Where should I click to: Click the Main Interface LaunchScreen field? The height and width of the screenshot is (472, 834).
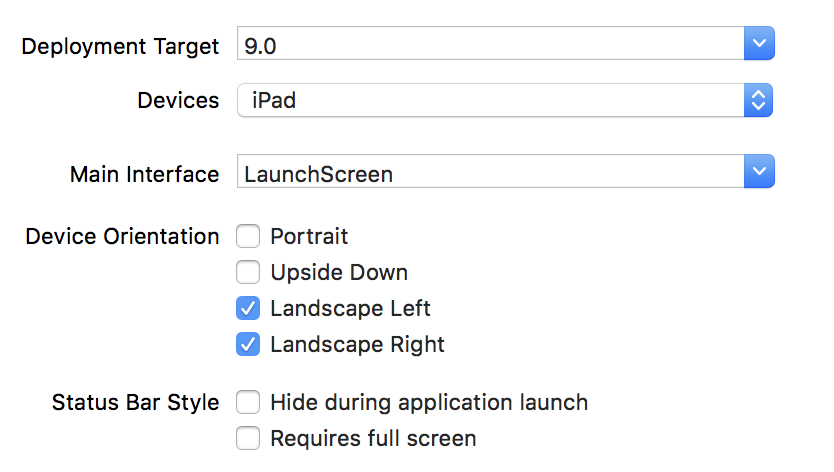pos(490,171)
